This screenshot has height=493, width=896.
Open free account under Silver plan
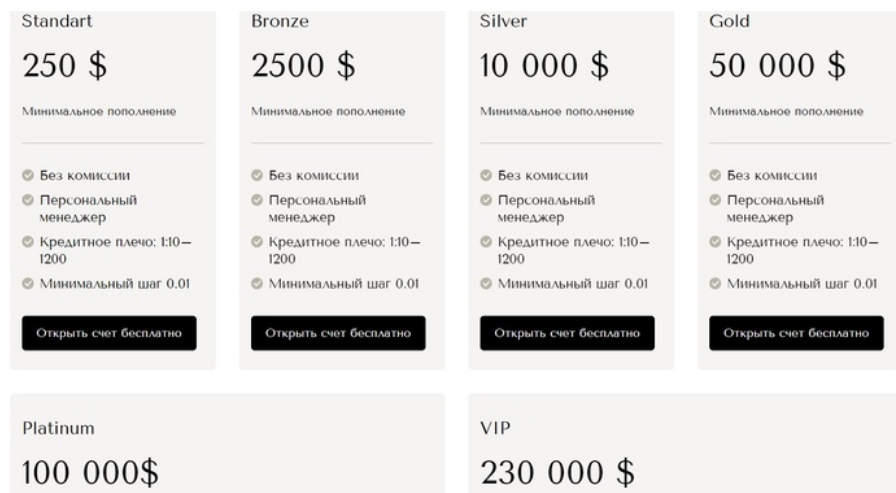click(x=567, y=333)
